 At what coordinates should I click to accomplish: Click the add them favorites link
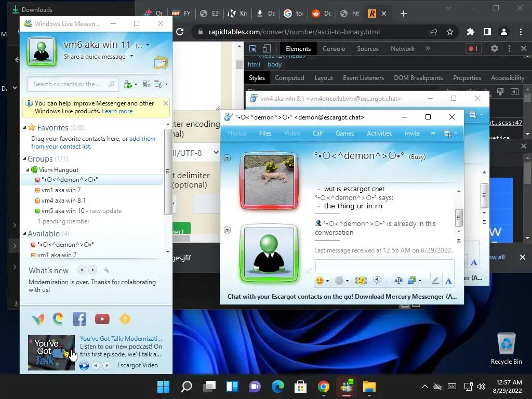click(142, 138)
